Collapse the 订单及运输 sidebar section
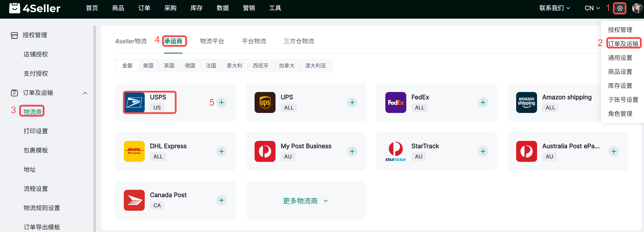Image resolution: width=644 pixels, height=232 pixels. click(x=85, y=93)
